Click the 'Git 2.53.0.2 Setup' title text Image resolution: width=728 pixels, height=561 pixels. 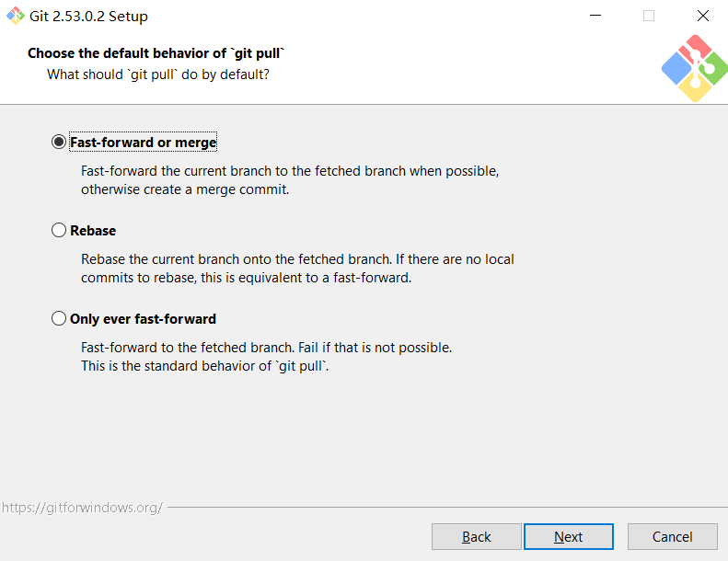coord(89,16)
